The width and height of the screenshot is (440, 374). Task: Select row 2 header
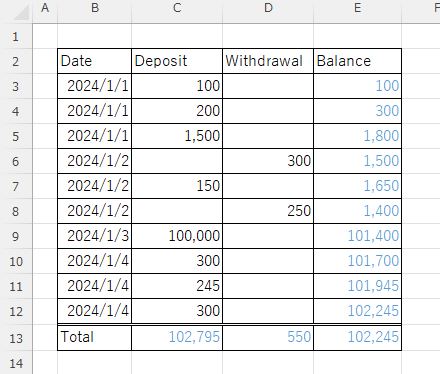(x=16, y=61)
